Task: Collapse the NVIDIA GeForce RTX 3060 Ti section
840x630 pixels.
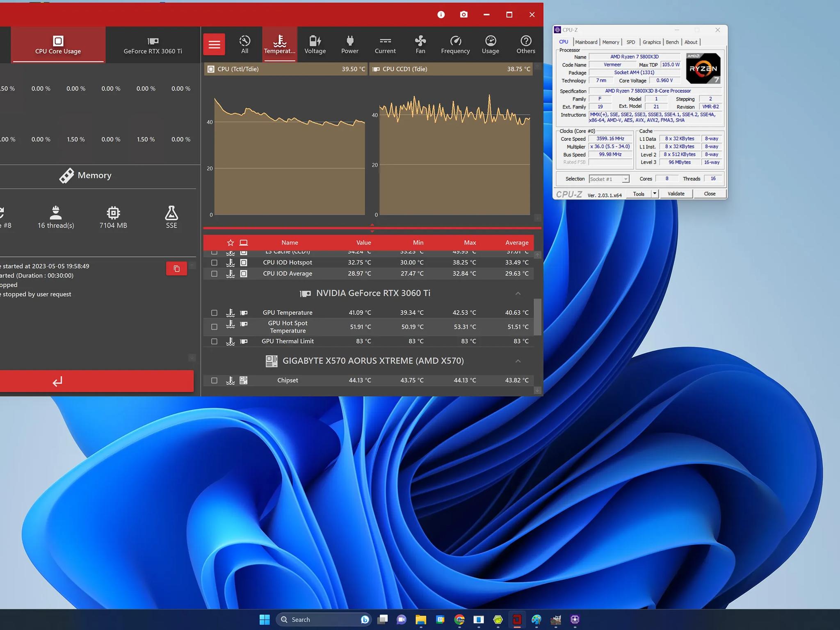Action: (x=518, y=293)
